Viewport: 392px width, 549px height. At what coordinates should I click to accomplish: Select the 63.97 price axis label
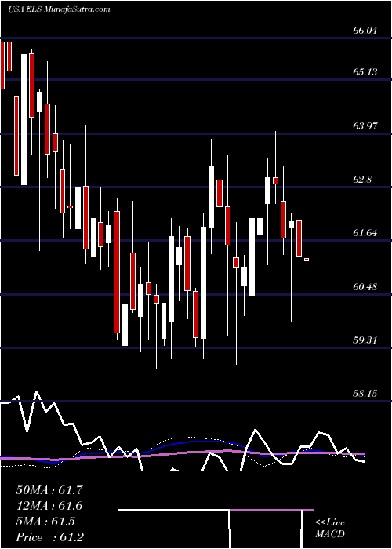[365, 126]
